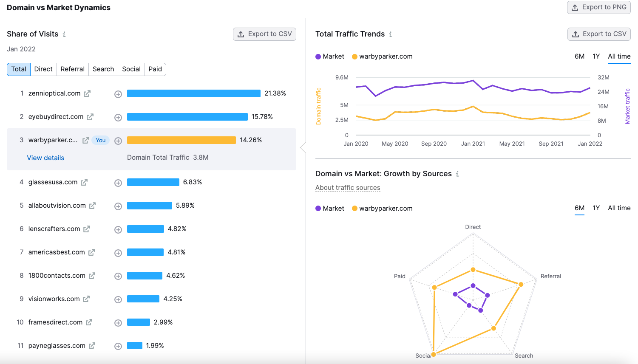Open payneglasses.com external link icon

coord(92,346)
